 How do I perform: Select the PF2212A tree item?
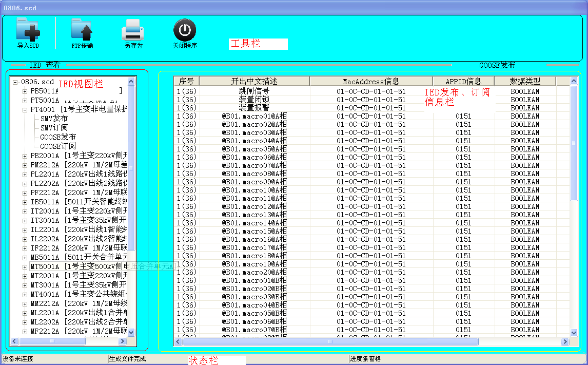pos(79,193)
